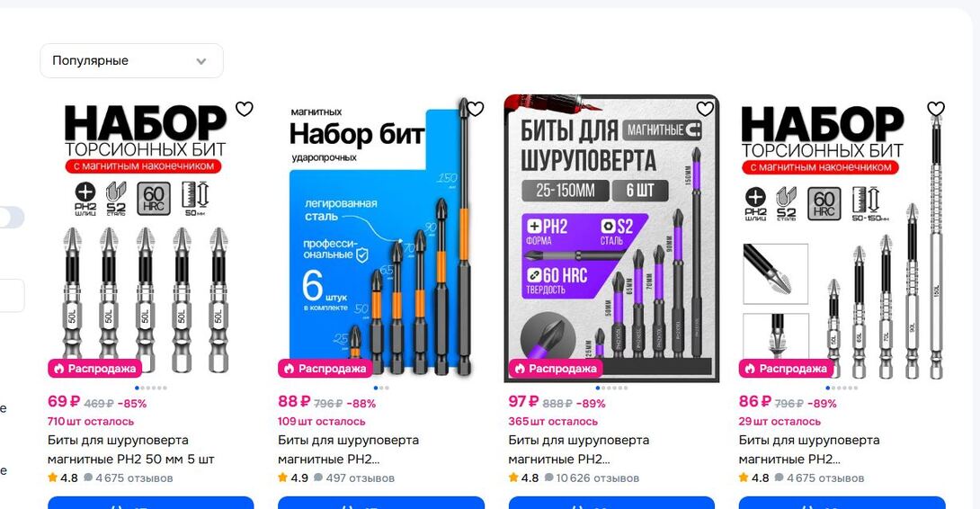
Task: Add the 69 ₽ torsion bit set to favorites
Action: pos(245,109)
